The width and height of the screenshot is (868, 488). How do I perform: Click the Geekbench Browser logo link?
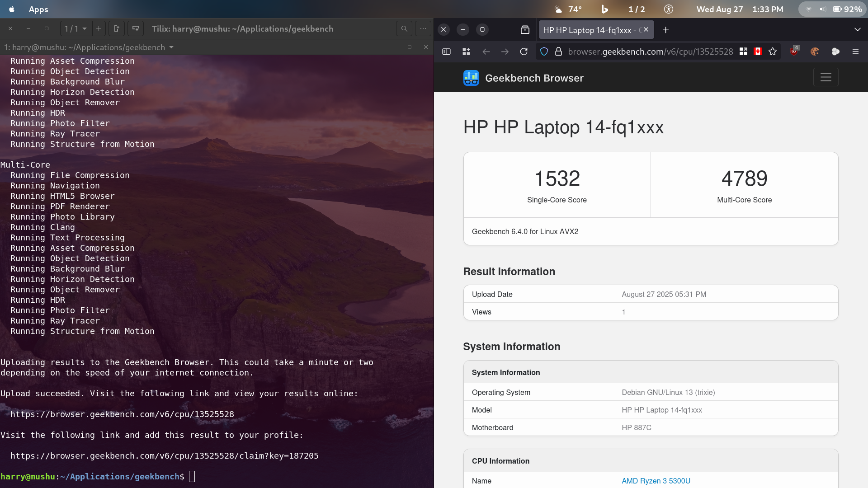pyautogui.click(x=523, y=78)
